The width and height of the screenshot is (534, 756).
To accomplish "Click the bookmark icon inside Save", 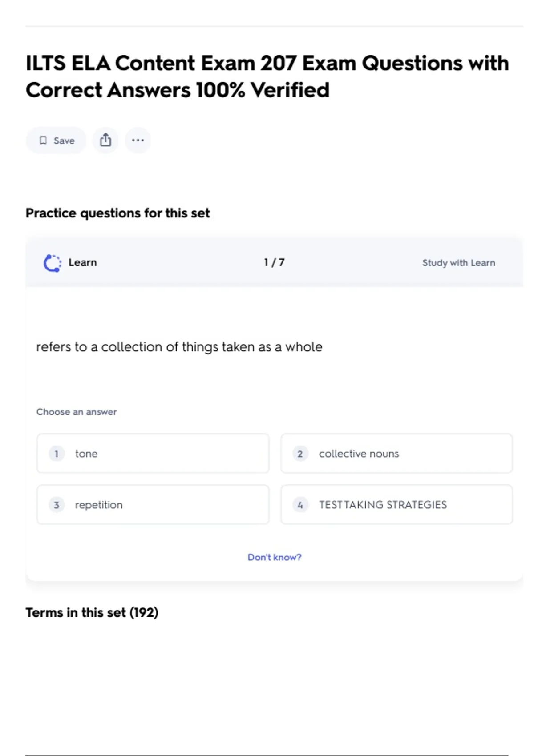I will tap(43, 141).
